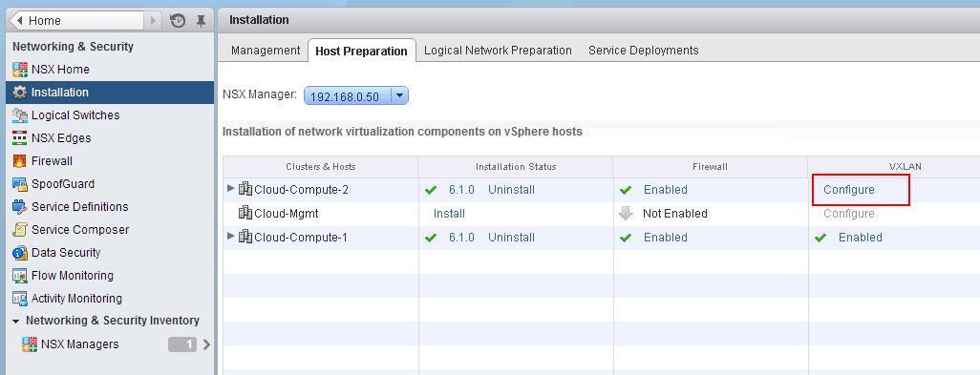Viewport: 980px width, 375px height.
Task: Click the Activity Monitoring icon
Action: [20, 299]
